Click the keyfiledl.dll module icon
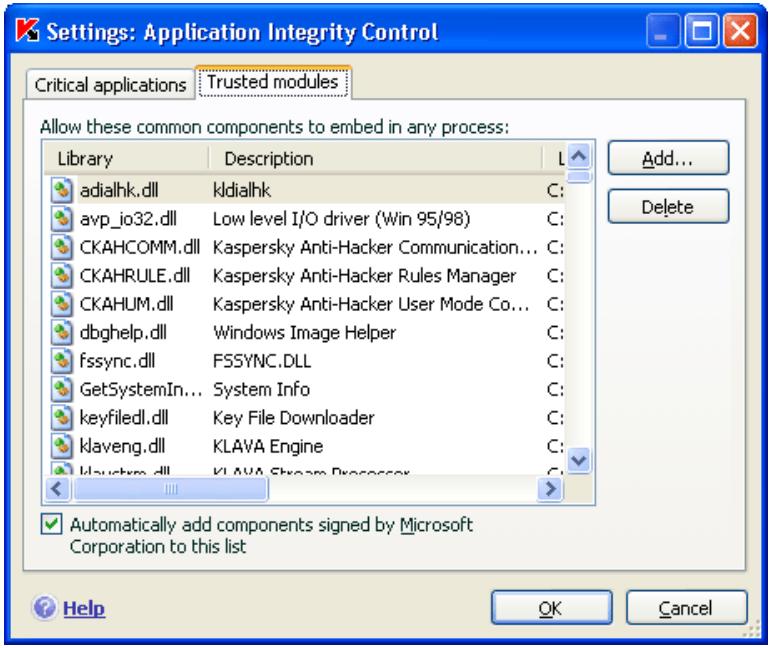The height and width of the screenshot is (648, 770). pyautogui.click(x=61, y=418)
